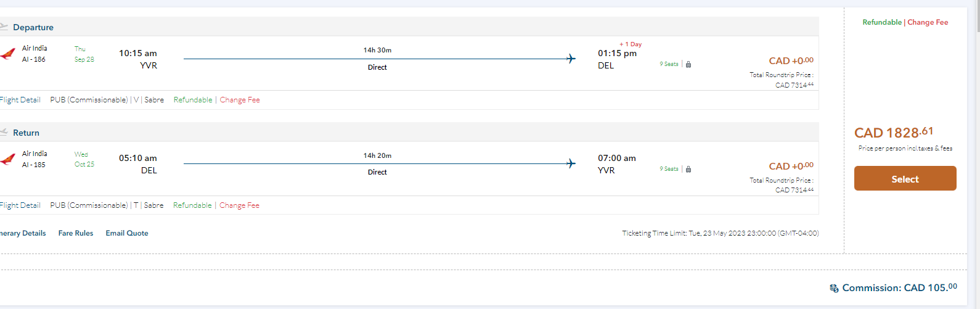
Task: Click the Air India logo on the return flight
Action: (x=7, y=159)
